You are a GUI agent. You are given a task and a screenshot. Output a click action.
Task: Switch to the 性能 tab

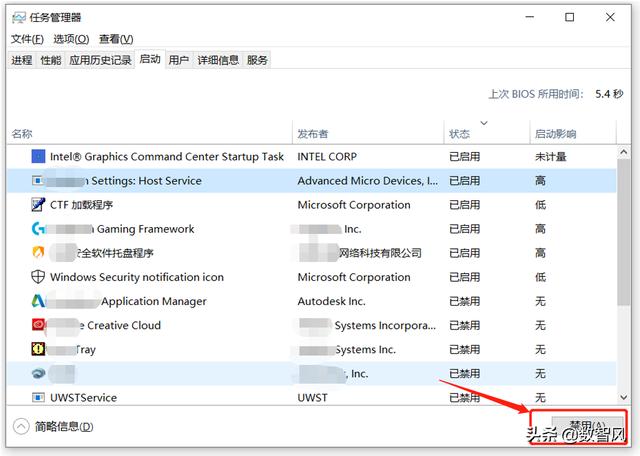51,60
